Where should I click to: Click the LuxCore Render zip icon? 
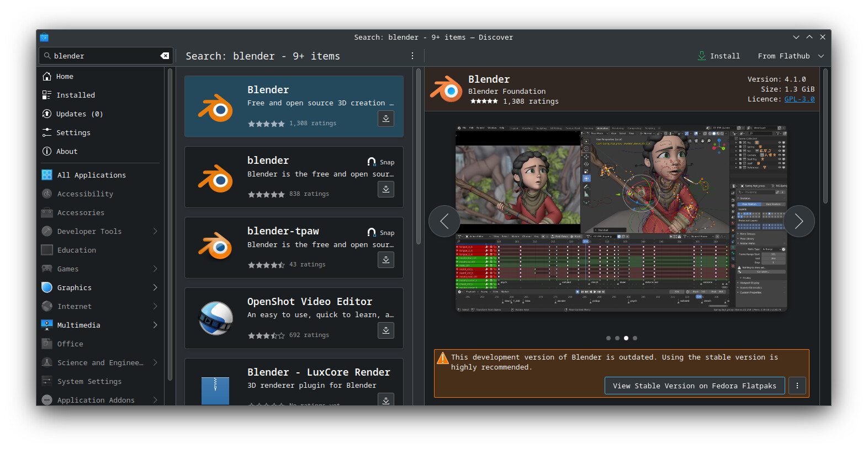click(x=215, y=391)
